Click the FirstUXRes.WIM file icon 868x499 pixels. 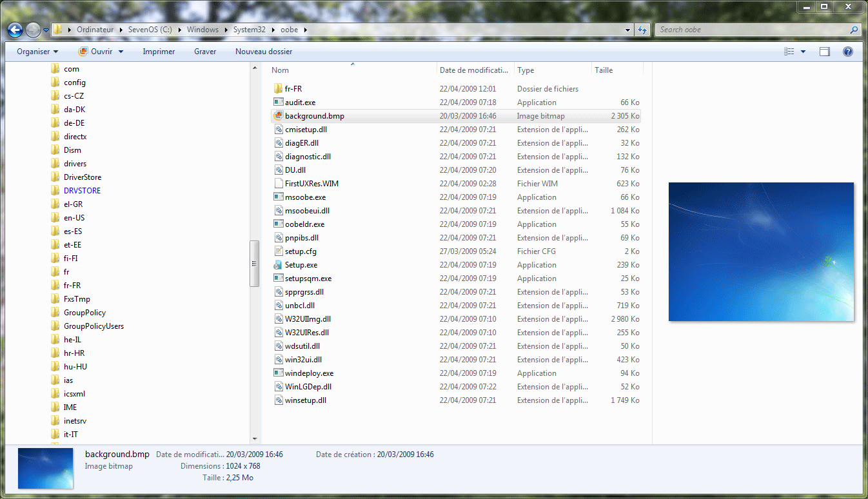(x=278, y=184)
